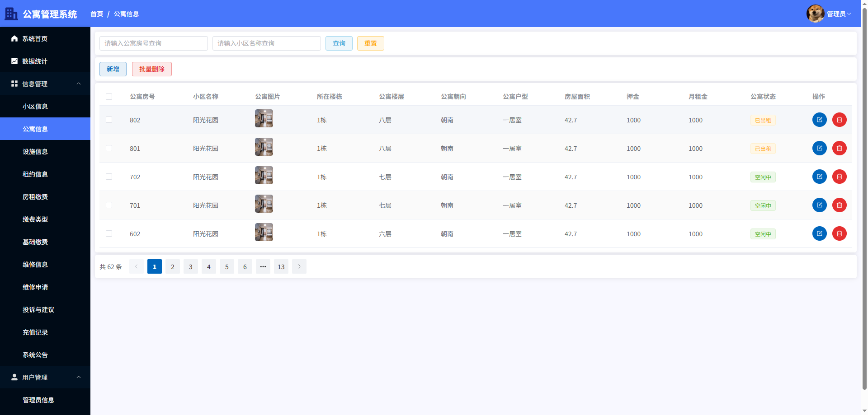
Task: Go to 维修信息 in the sidebar
Action: (x=45, y=264)
